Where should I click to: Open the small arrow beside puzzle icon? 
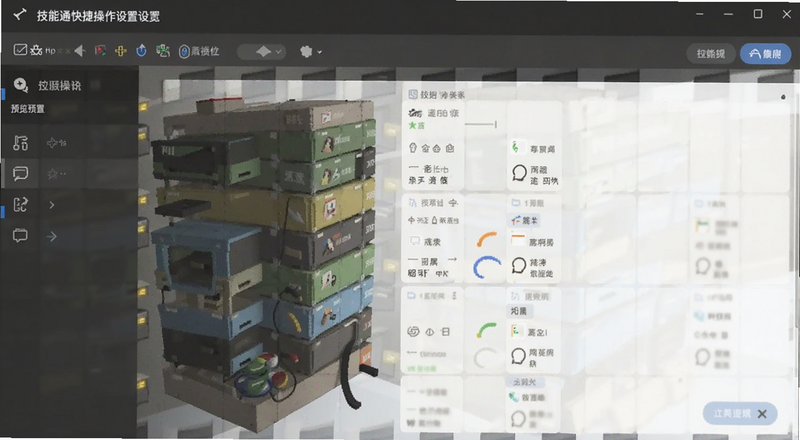coord(320,52)
